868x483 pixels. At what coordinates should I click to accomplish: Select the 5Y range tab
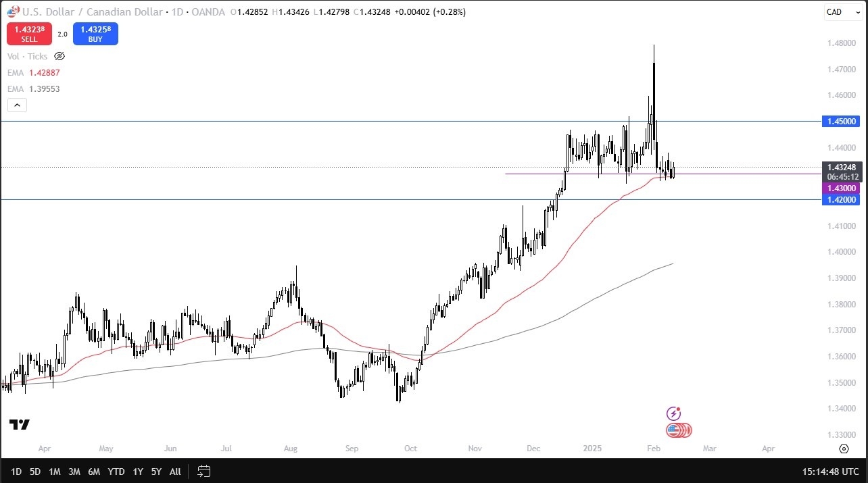click(x=156, y=472)
